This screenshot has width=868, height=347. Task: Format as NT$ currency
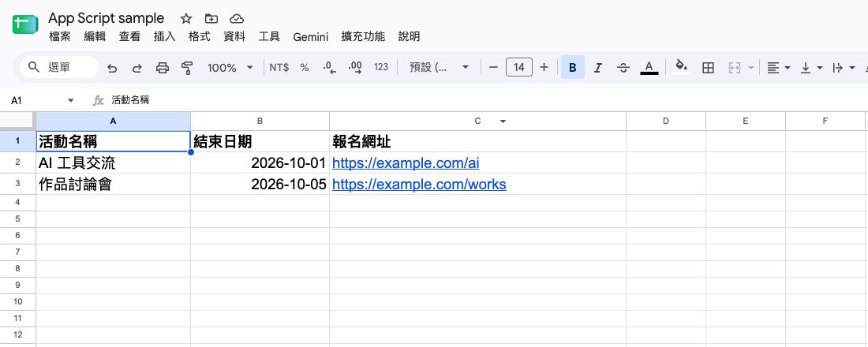pyautogui.click(x=279, y=68)
